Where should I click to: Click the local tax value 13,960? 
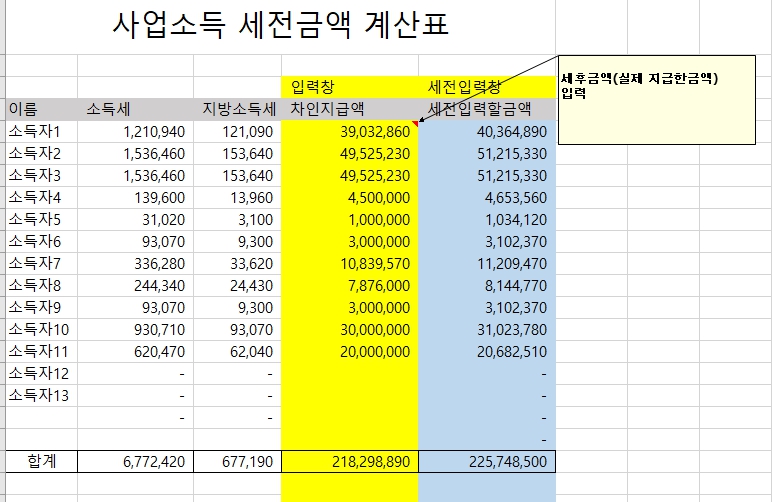237,197
